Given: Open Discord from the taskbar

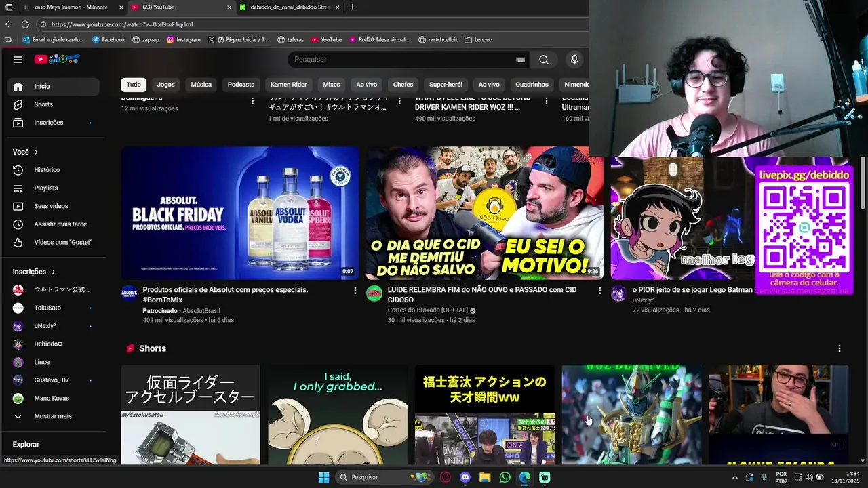Looking at the screenshot, I should pos(465,477).
